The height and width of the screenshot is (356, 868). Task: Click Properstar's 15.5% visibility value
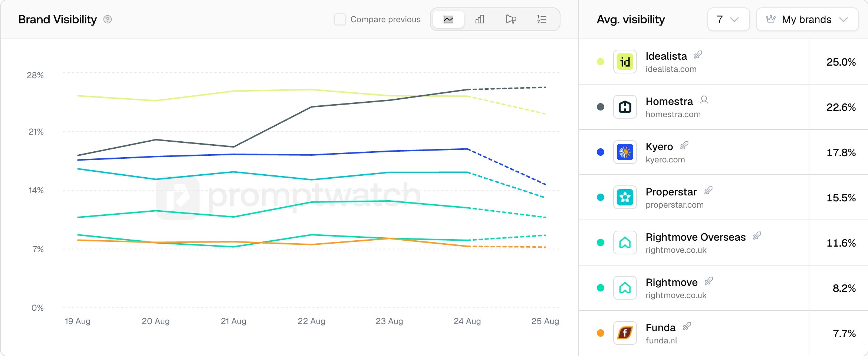click(841, 198)
